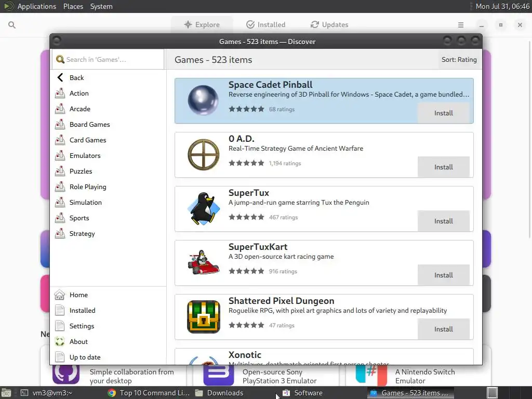Open the Xonotic game entry title

click(245, 355)
